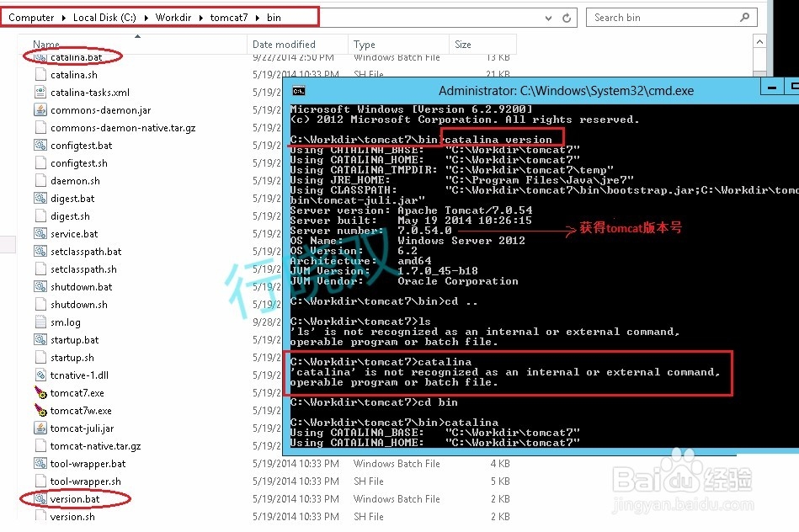799x532 pixels.
Task: Expand the Workdir breadcrumb arrow
Action: [x=200, y=18]
